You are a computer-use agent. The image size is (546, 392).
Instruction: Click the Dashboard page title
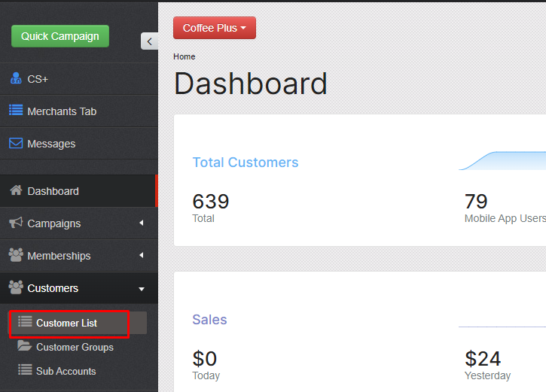click(x=250, y=84)
